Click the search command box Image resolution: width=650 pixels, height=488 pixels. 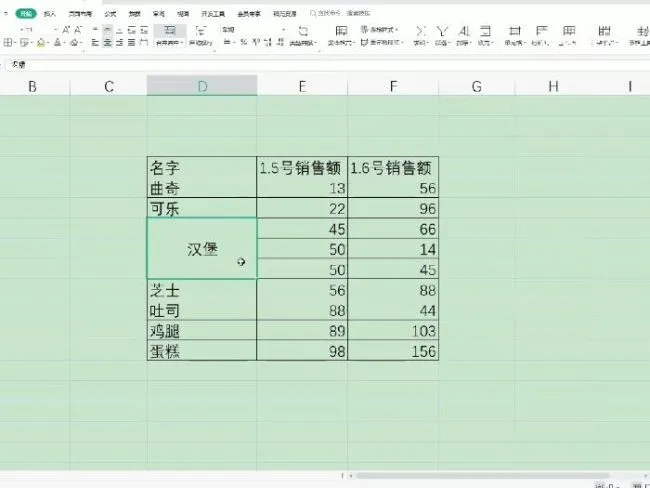tap(341, 14)
